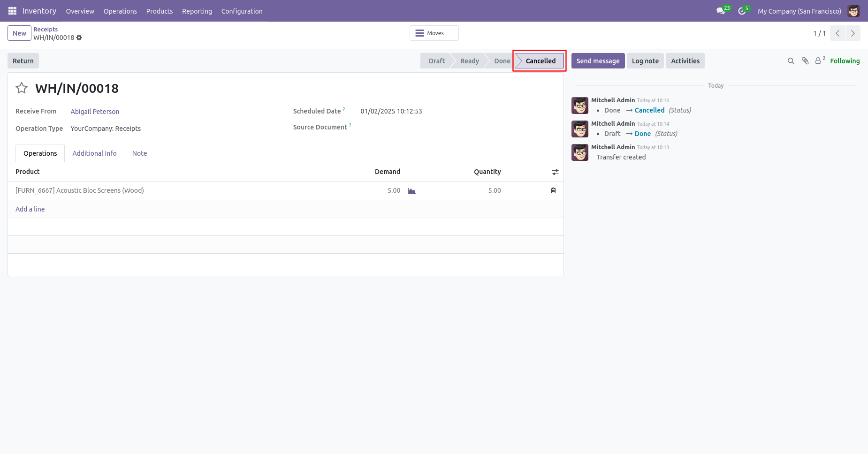868x454 pixels.
Task: Go to previous record arrow
Action: pyautogui.click(x=838, y=33)
